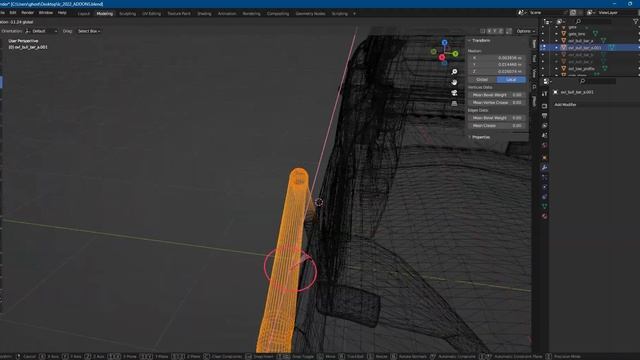
Task: Select Local coordinates in Transform panel
Action: pos(511,80)
